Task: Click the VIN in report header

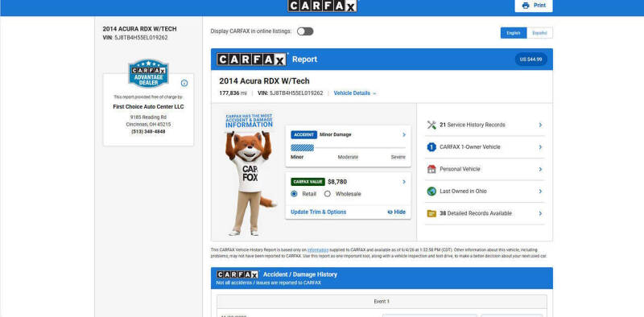Action: [291, 93]
